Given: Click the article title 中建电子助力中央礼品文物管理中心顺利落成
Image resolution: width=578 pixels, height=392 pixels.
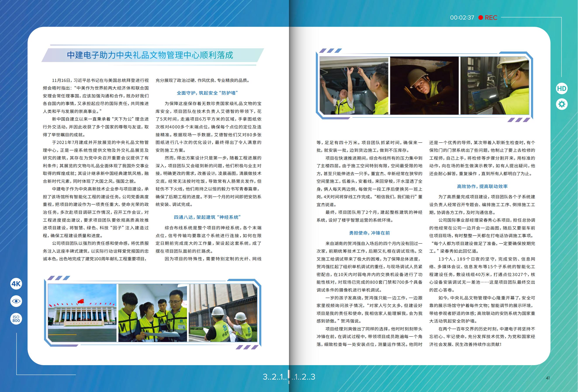Looking at the screenshot, I should pos(150,55).
